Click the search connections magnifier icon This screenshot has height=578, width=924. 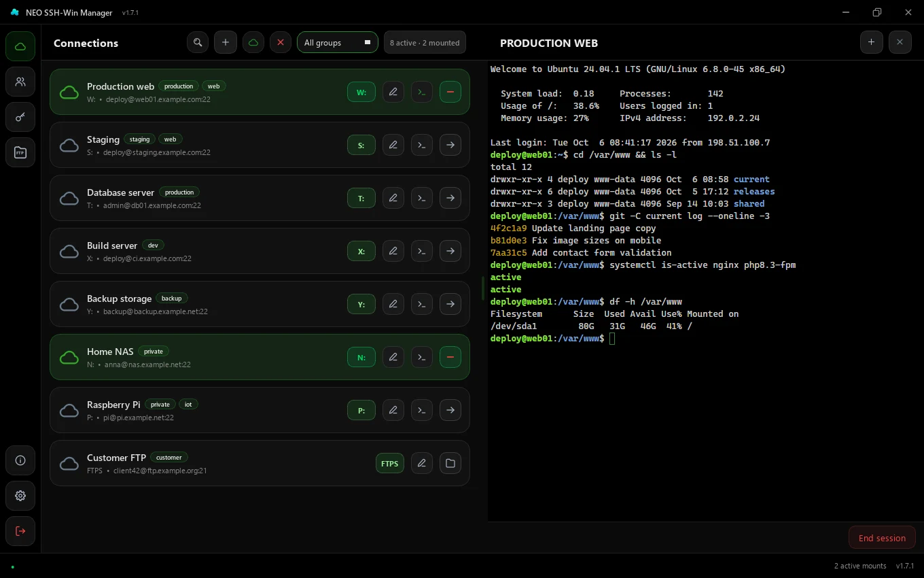click(x=198, y=42)
